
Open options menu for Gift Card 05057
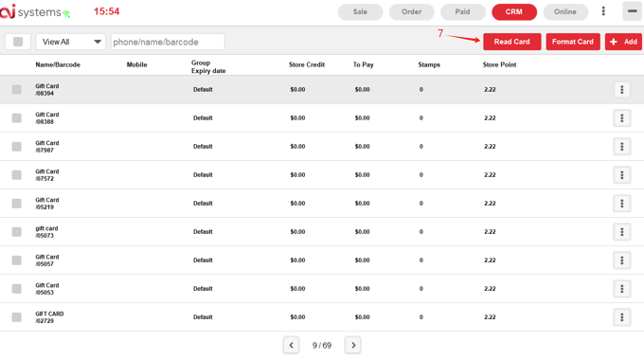pyautogui.click(x=622, y=260)
